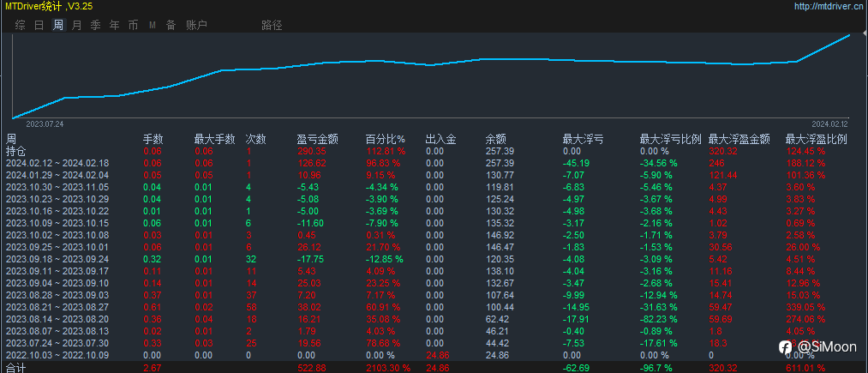
Task: Click the 最大手数 column header
Action: (x=215, y=139)
